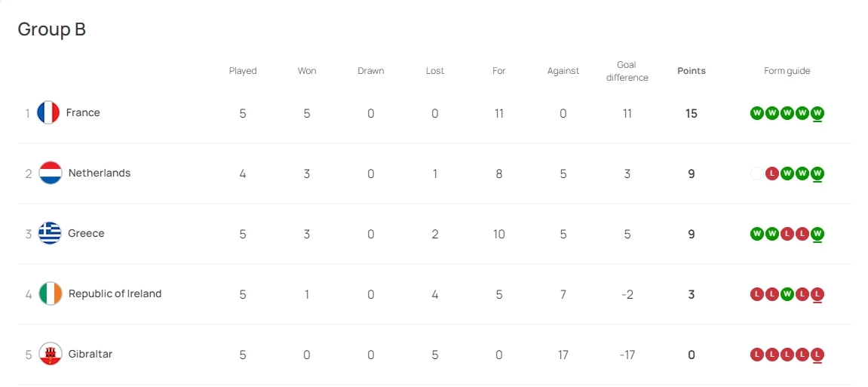The width and height of the screenshot is (868, 387).
Task: Select the Gibraltar team name
Action: coord(90,354)
